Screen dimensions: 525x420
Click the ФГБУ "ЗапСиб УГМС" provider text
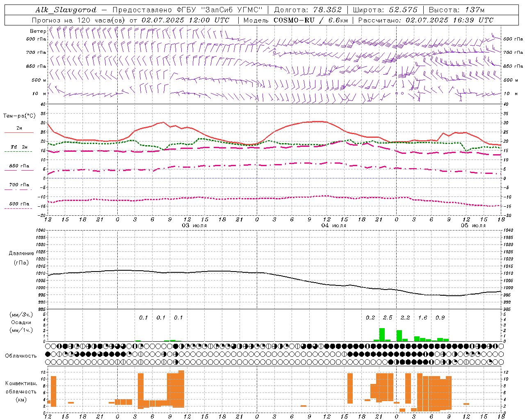coord(219,10)
